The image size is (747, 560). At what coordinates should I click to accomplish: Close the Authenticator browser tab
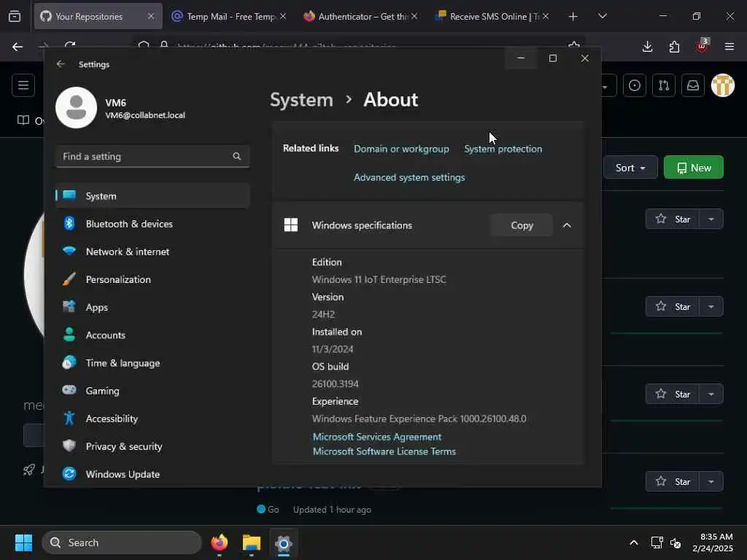click(414, 16)
